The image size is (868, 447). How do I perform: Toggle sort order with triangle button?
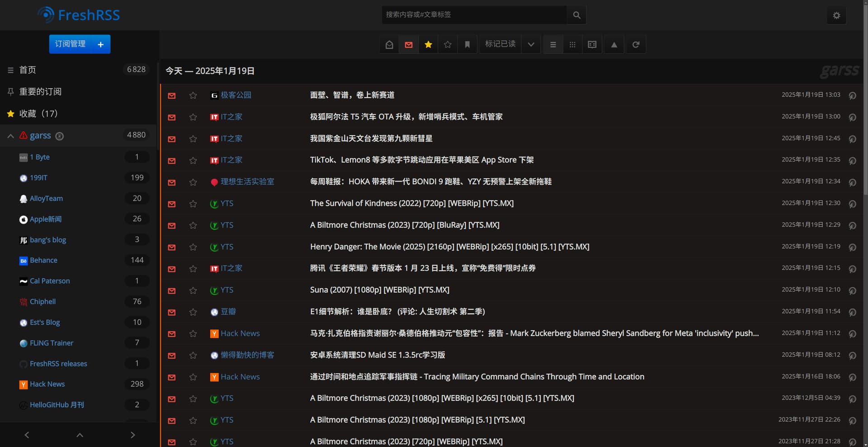click(614, 44)
